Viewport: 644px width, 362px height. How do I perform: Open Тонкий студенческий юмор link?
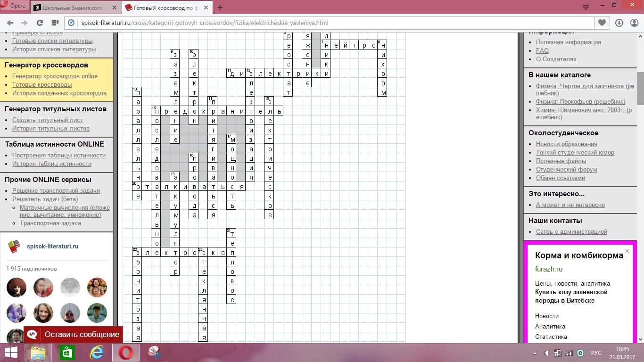point(575,153)
